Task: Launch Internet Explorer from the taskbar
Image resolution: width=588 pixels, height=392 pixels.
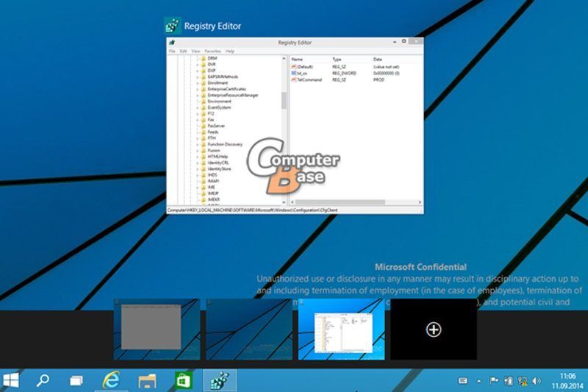Action: pos(112,380)
